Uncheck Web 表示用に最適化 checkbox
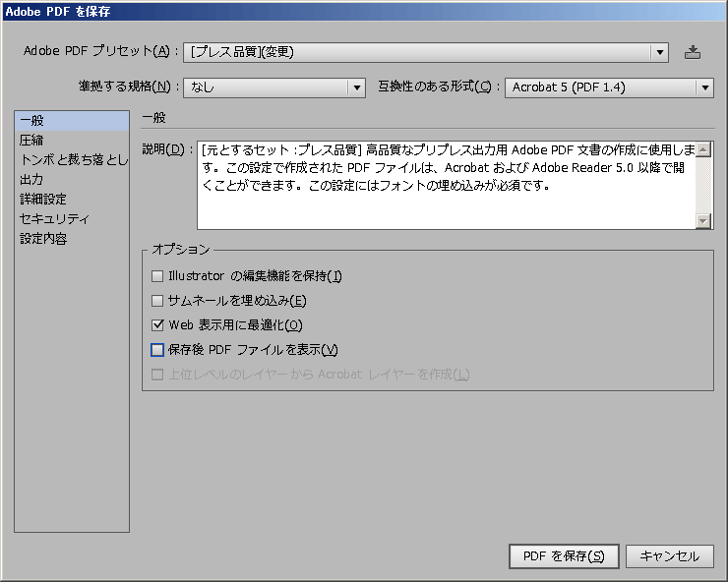The image size is (728, 582). (157, 325)
